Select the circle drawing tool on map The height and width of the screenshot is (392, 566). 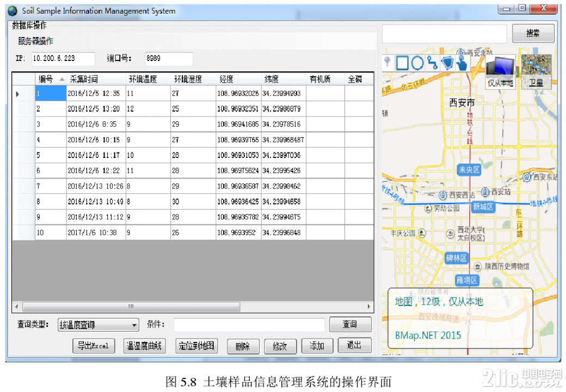tap(417, 63)
